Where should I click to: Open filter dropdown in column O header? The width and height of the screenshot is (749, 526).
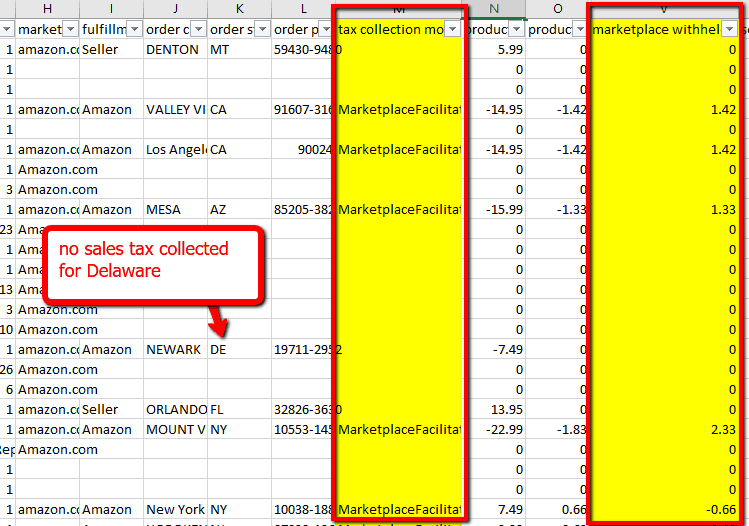tap(581, 30)
